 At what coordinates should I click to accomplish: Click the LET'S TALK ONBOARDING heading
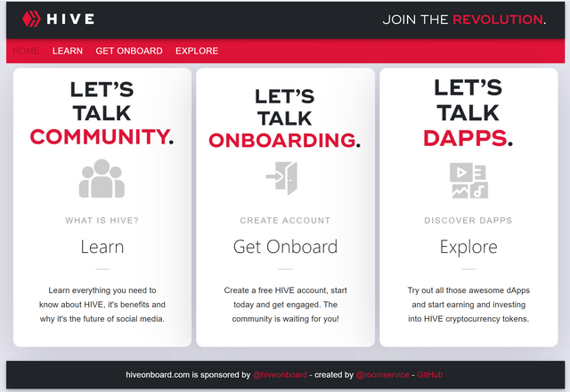pos(285,118)
